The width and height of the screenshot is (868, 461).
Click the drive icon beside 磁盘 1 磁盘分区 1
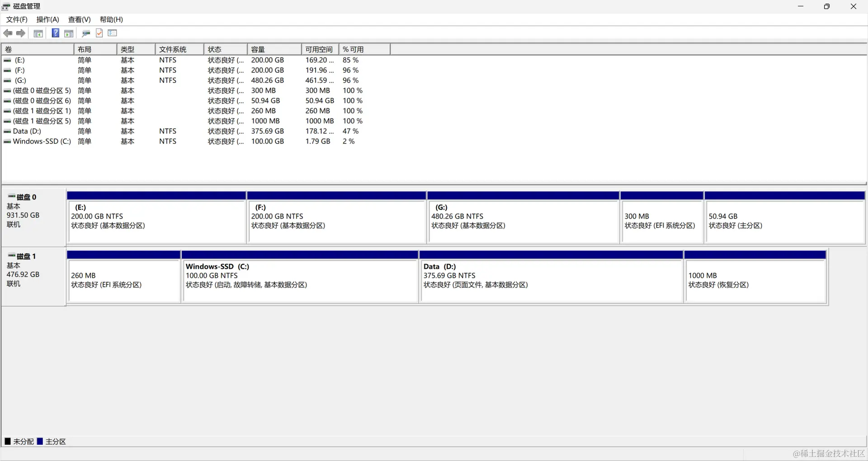pos(7,111)
